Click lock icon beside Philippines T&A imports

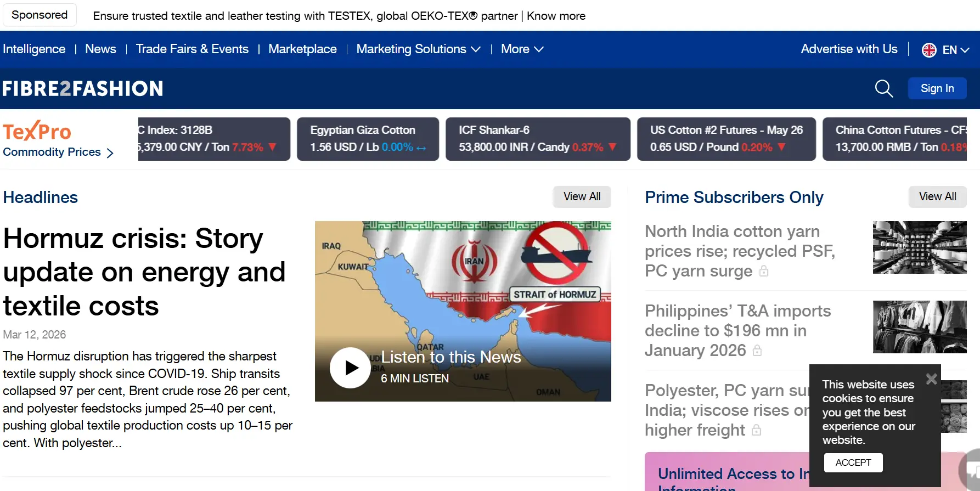(757, 351)
